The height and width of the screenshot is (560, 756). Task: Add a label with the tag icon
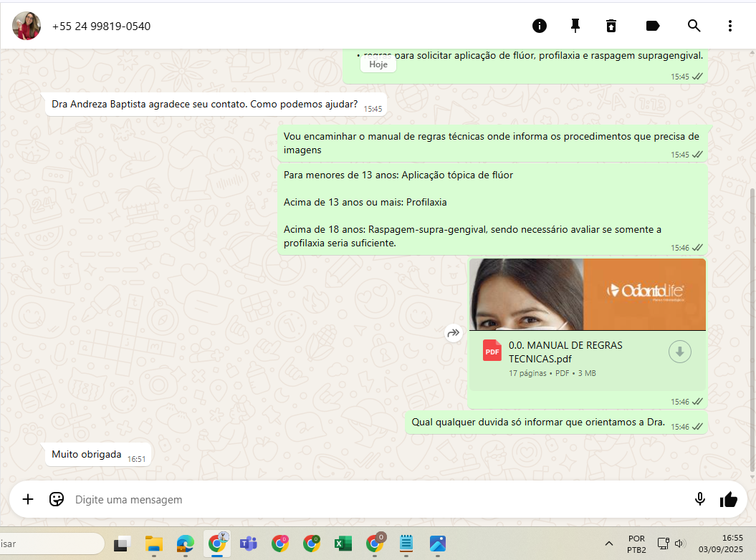(x=652, y=26)
